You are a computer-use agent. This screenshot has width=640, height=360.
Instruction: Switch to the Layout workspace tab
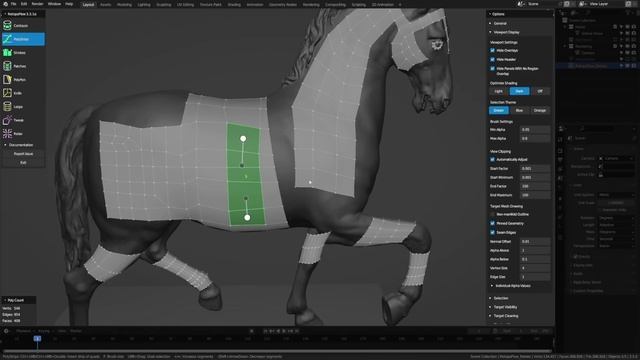(88, 4)
